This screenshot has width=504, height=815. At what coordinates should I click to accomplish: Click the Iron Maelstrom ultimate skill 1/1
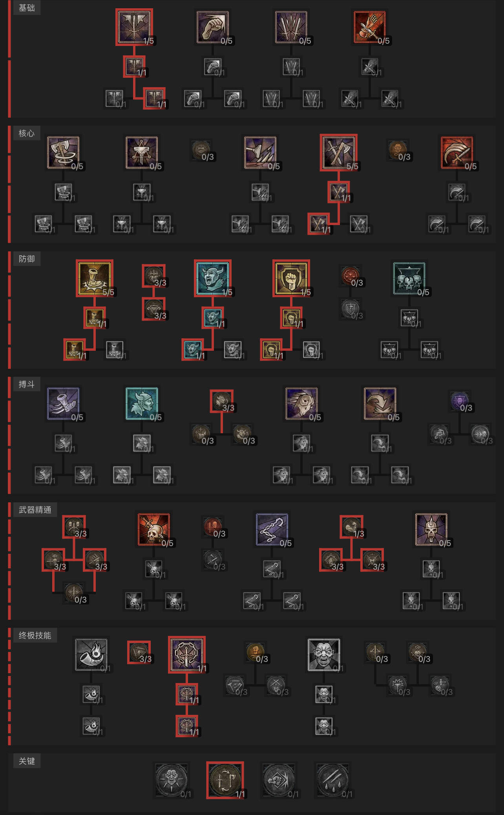tap(187, 655)
